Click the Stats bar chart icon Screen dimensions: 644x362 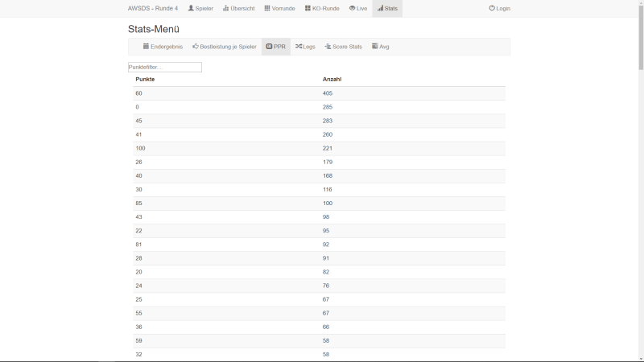coord(380,8)
